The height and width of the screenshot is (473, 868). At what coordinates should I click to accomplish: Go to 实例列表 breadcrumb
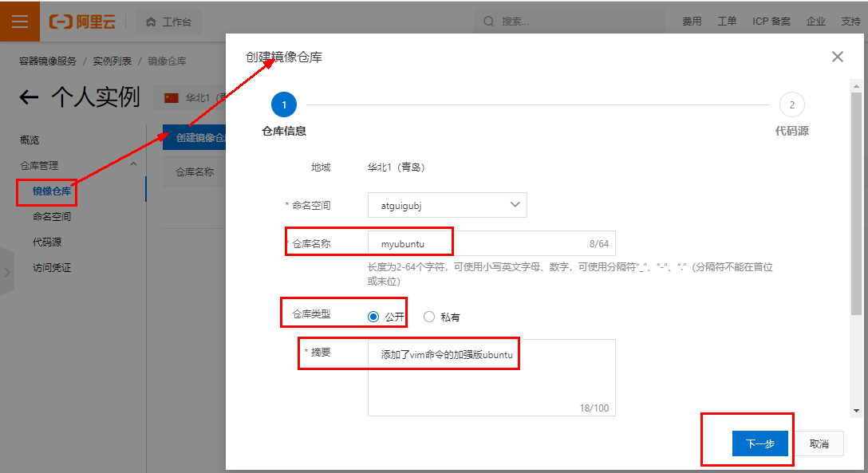(x=112, y=61)
